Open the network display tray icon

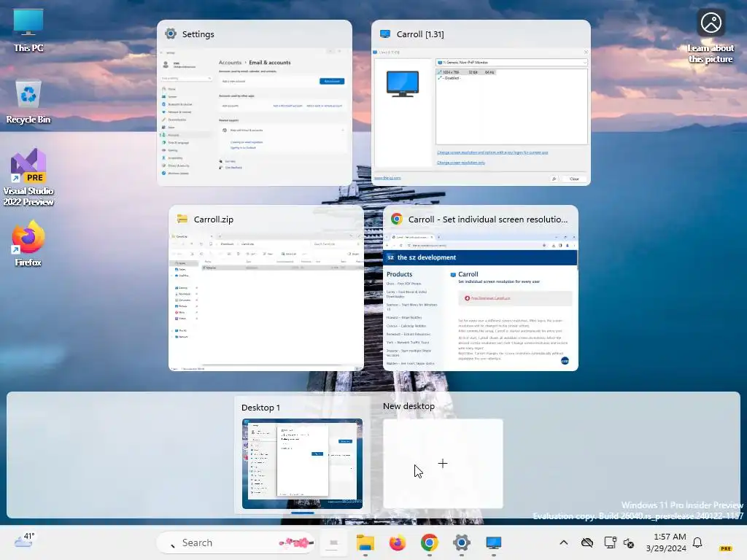click(x=610, y=542)
